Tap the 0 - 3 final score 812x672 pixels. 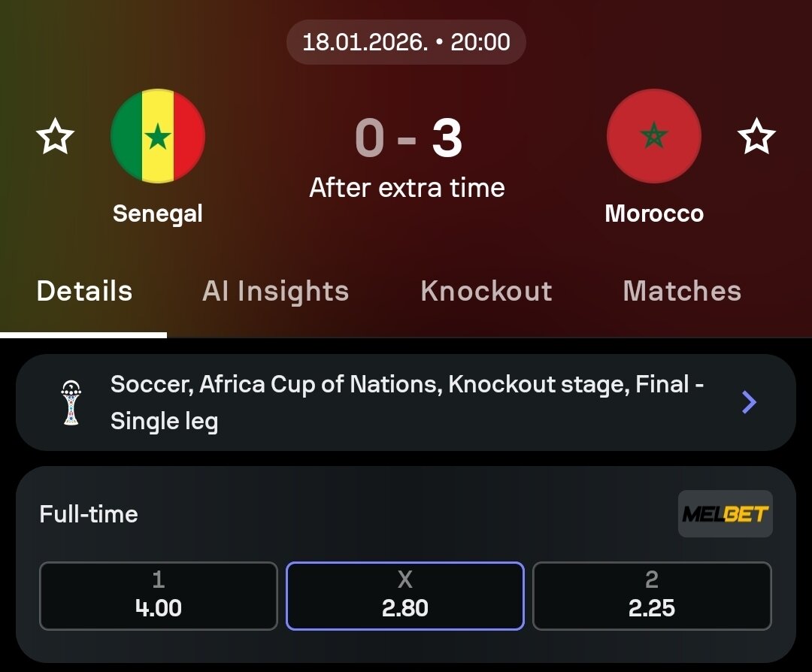(x=408, y=139)
